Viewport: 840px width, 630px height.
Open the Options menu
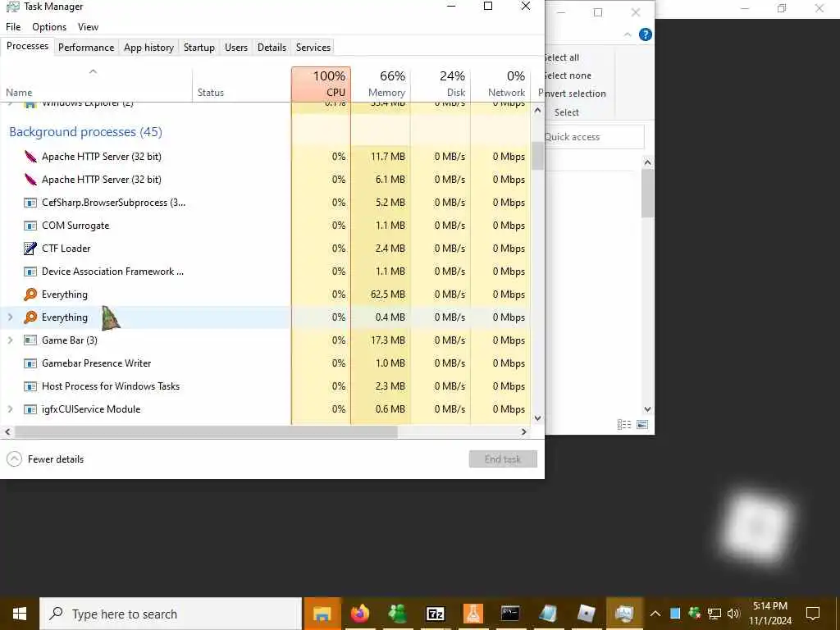click(x=49, y=27)
